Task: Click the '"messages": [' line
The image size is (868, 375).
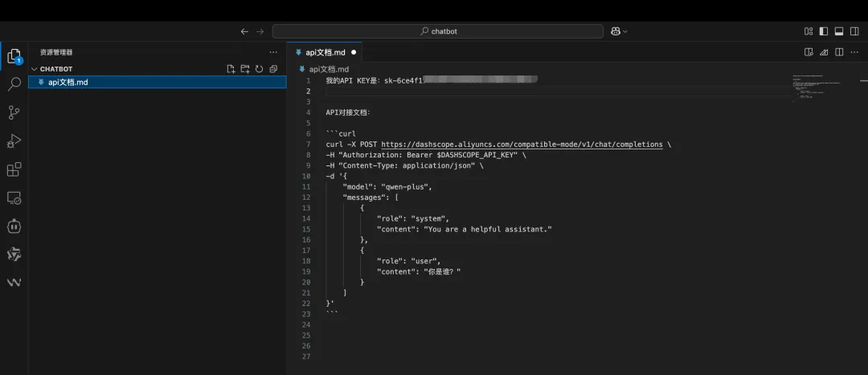Action: coord(371,198)
